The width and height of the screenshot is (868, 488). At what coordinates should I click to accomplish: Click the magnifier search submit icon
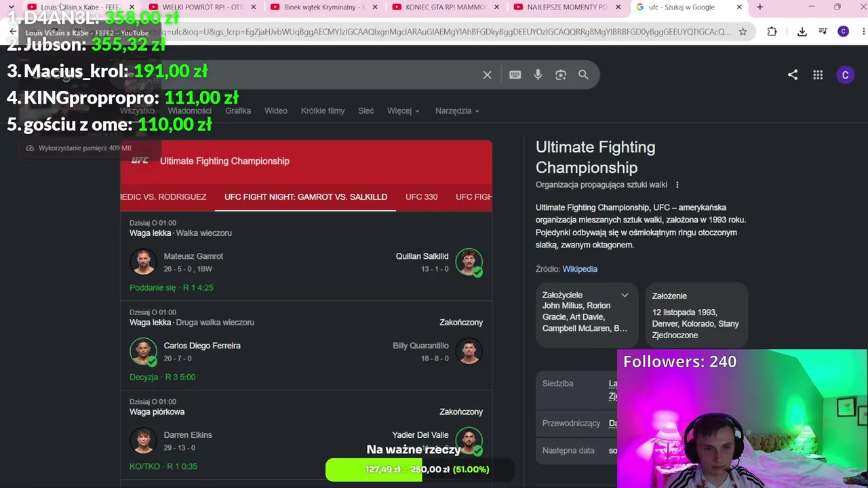click(583, 75)
